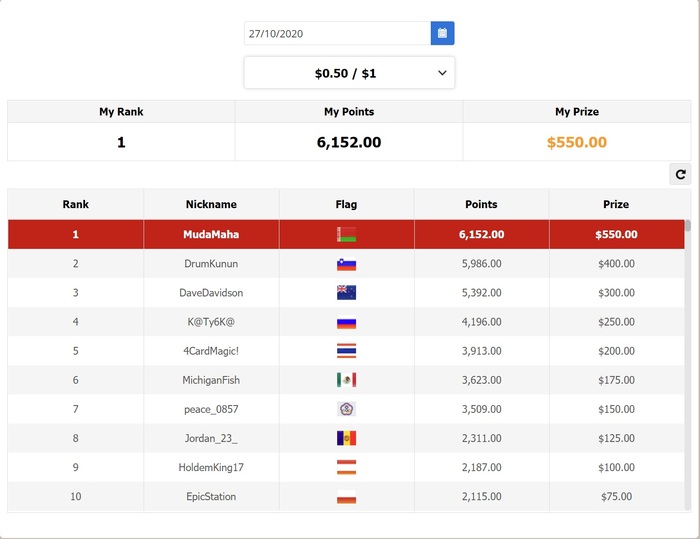Click the Points column header

coord(481,204)
